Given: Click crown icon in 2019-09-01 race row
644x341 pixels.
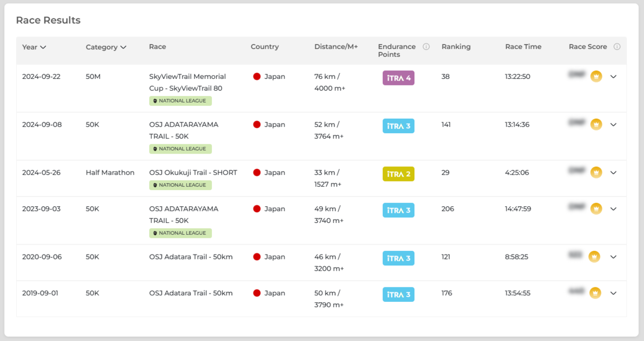Looking at the screenshot, I should click(x=595, y=293).
